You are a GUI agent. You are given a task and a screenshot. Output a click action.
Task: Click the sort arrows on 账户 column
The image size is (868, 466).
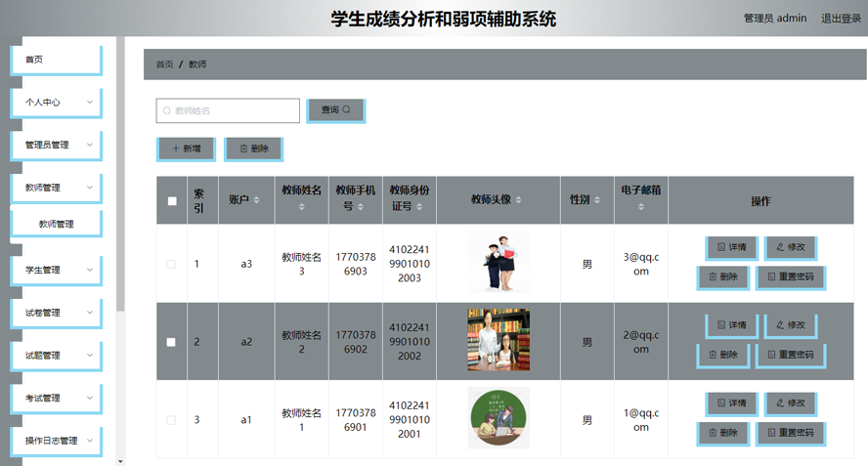coord(256,200)
